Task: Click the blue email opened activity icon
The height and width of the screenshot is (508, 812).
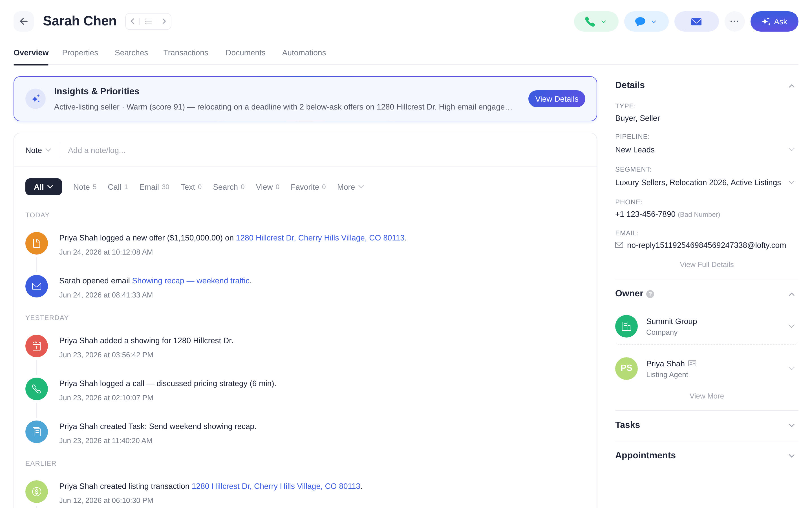Action: click(x=37, y=286)
